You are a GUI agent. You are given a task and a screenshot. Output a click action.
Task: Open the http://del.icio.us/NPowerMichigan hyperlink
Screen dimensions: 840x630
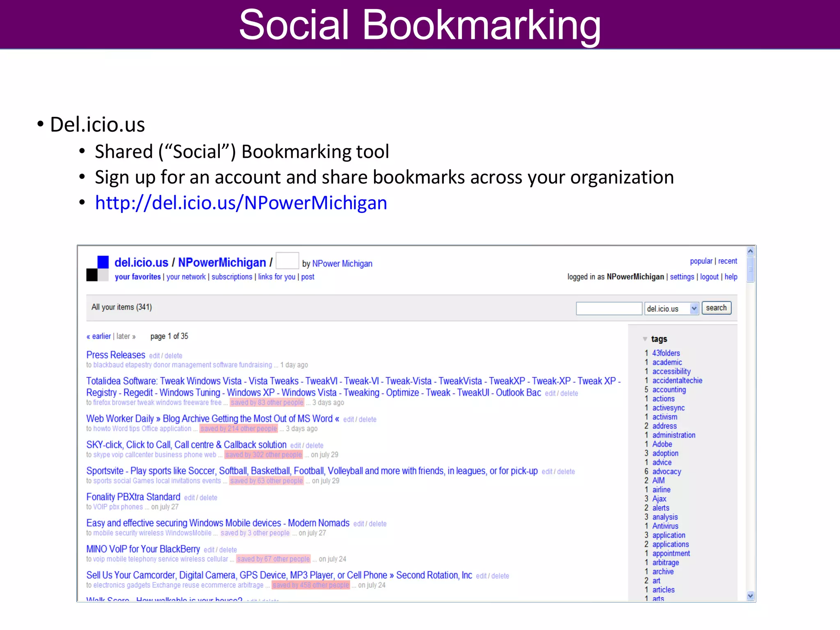241,203
